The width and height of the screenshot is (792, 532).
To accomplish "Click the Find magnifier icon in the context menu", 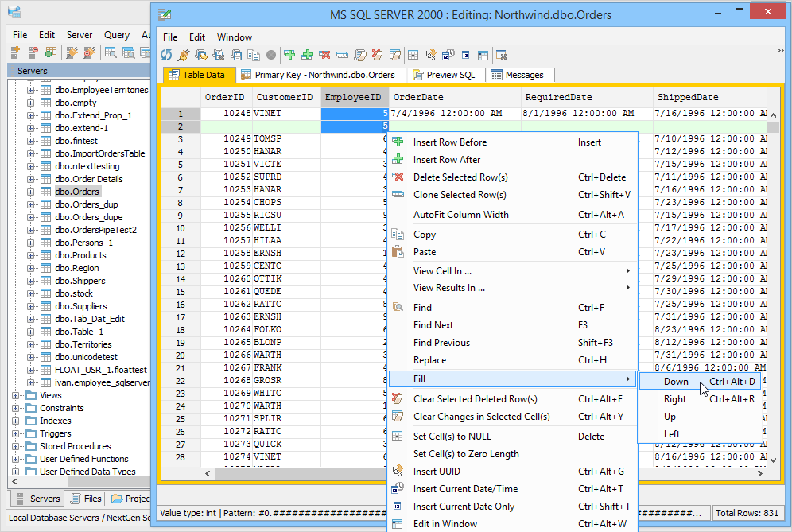I will click(x=398, y=307).
